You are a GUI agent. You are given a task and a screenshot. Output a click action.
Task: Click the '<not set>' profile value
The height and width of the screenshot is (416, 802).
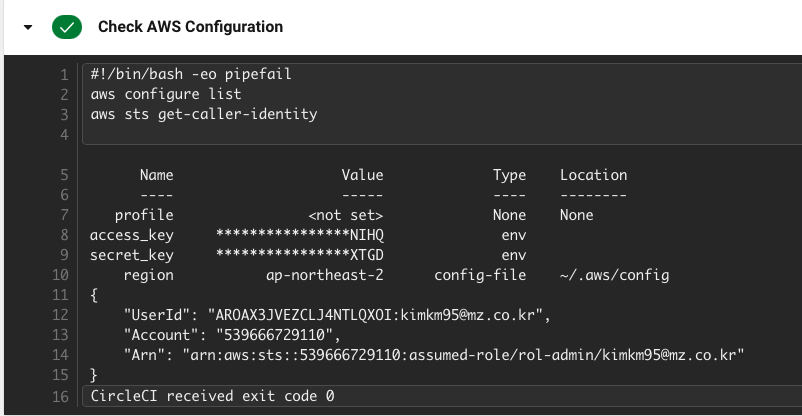pyautogui.click(x=346, y=215)
